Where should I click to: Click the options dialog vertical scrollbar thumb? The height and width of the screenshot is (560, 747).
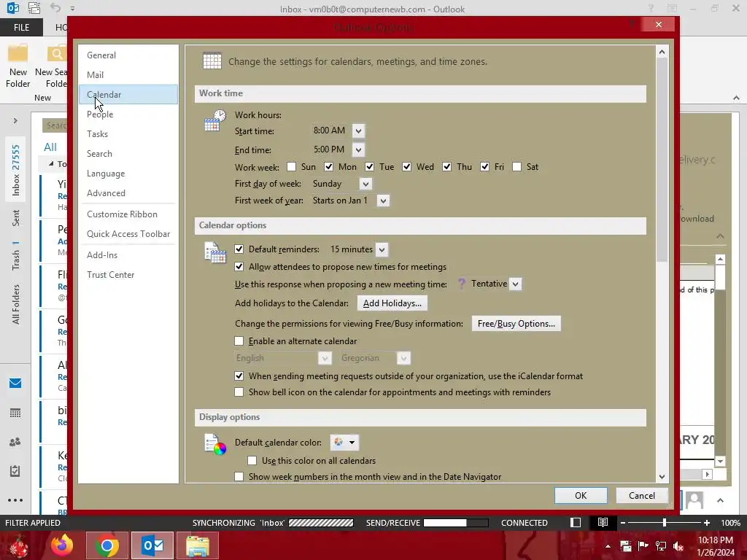coord(662,161)
